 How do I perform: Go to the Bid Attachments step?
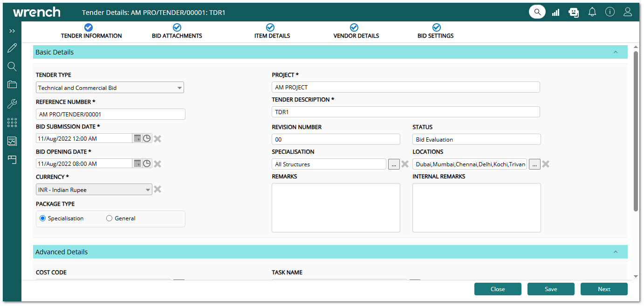point(177,31)
